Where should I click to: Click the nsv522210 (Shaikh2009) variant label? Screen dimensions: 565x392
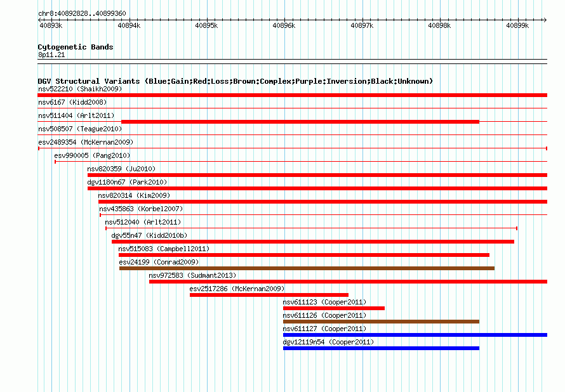80,89
